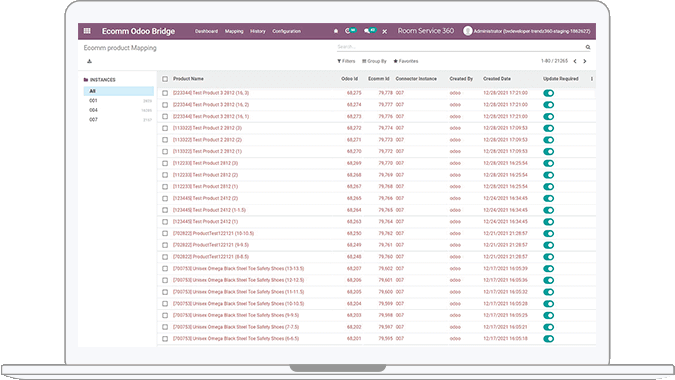Go to next page arrow
Image resolution: width=675 pixels, height=380 pixels.
(585, 61)
